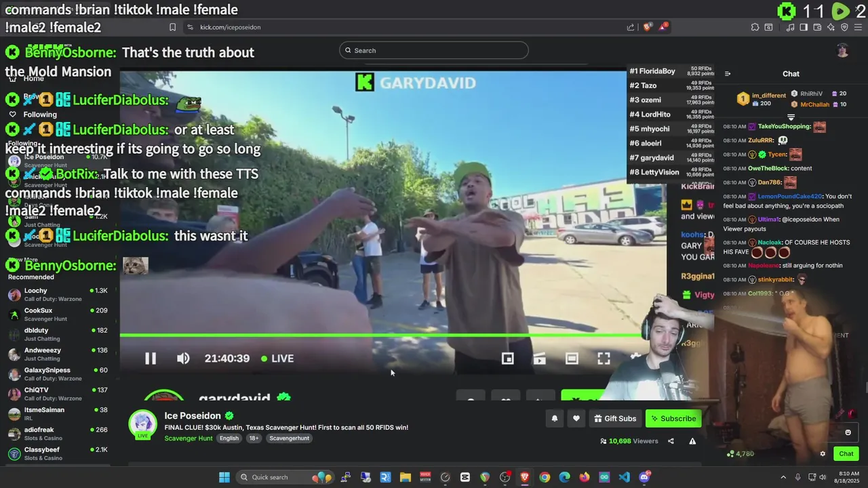The width and height of the screenshot is (868, 488).
Task: Open Ice Poseidon channel avatar
Action: (x=142, y=424)
